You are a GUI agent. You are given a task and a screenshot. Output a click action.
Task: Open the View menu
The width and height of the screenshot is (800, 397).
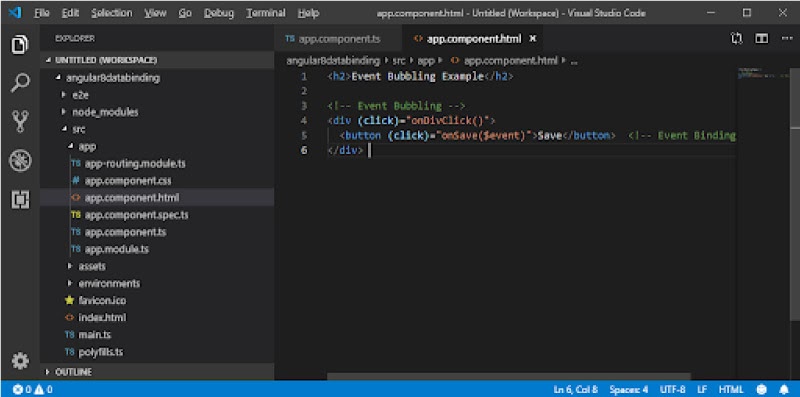(155, 13)
